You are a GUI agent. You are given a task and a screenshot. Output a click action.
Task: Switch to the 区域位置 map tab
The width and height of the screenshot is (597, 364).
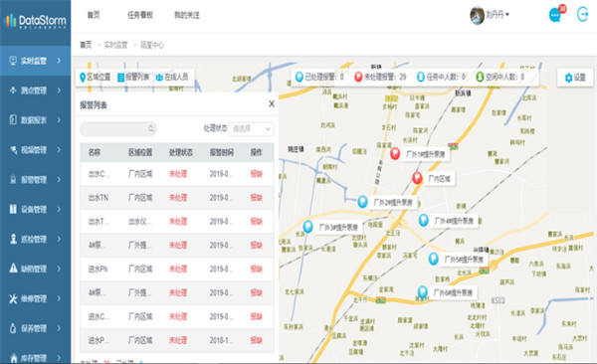coord(96,77)
